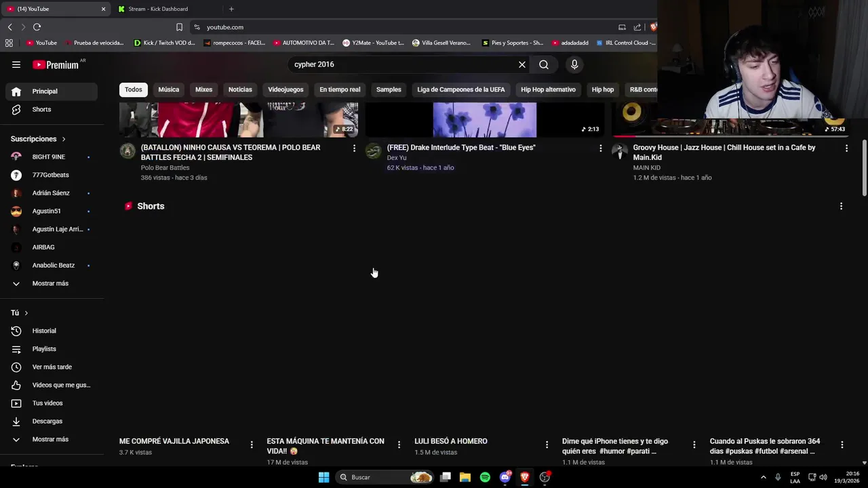Open options for ESTA MÁQUINA TE MANTENÍA short
Screen dimensions: 868x488
click(399, 445)
